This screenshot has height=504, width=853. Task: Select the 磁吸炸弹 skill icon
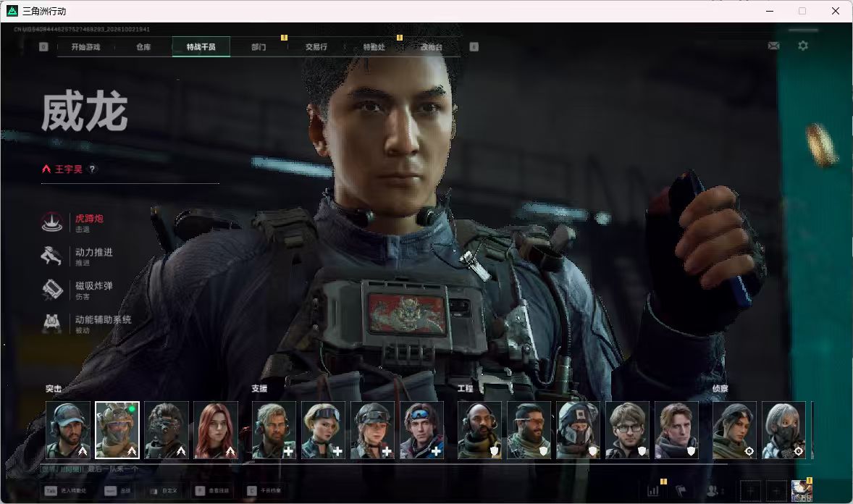click(x=52, y=290)
